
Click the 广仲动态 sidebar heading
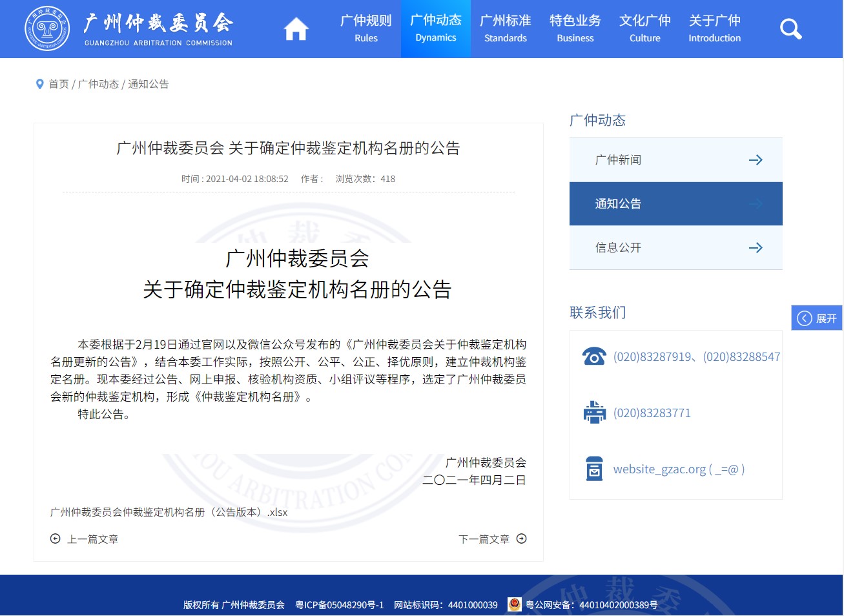(x=598, y=120)
